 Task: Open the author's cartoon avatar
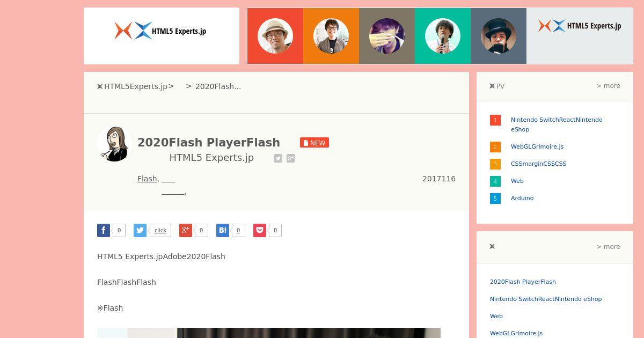pos(114,144)
